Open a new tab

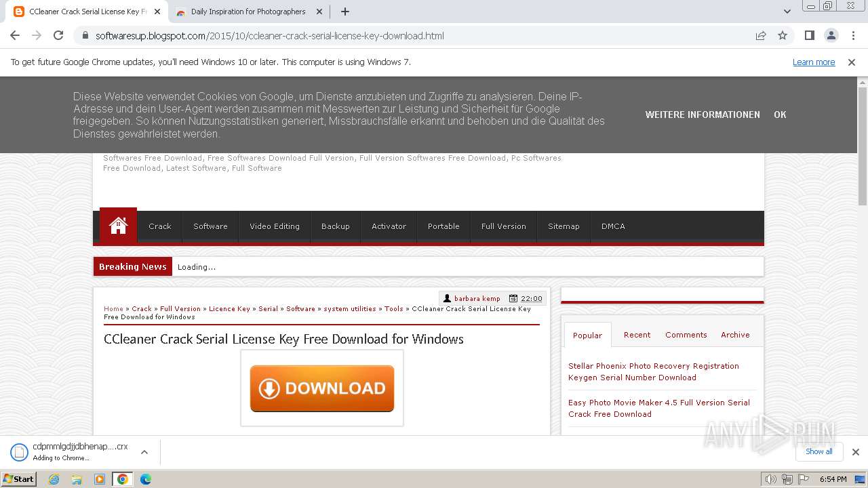pyautogui.click(x=345, y=12)
